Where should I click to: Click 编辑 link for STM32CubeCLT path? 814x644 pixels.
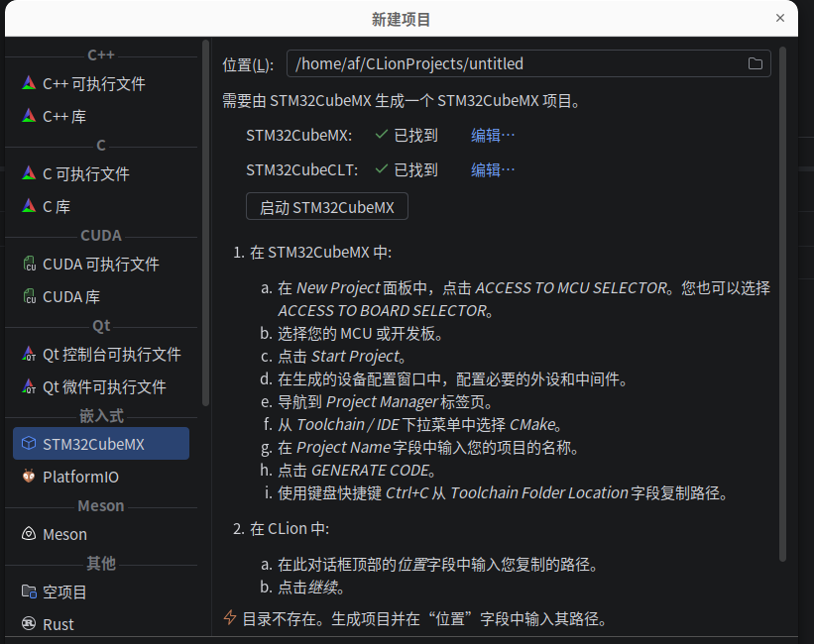[x=493, y=169]
